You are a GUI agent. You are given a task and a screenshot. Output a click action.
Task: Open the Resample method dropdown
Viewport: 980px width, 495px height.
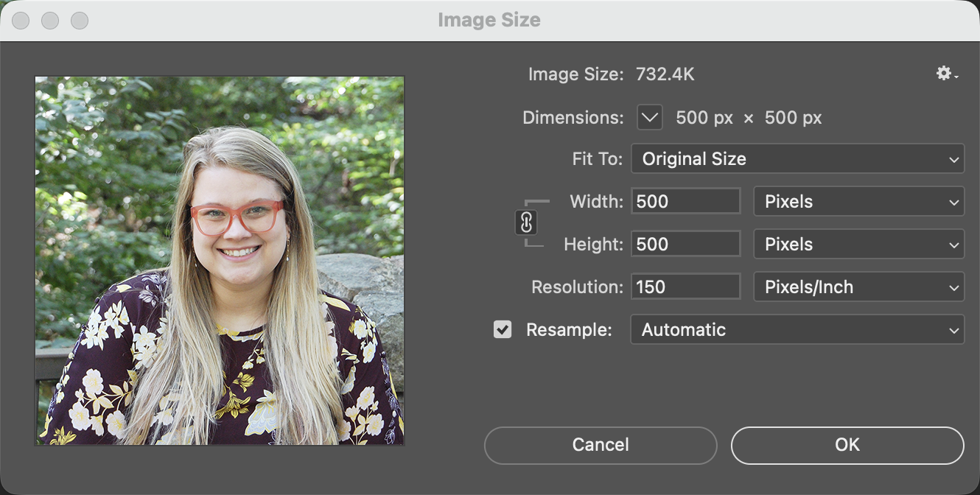[x=797, y=330]
